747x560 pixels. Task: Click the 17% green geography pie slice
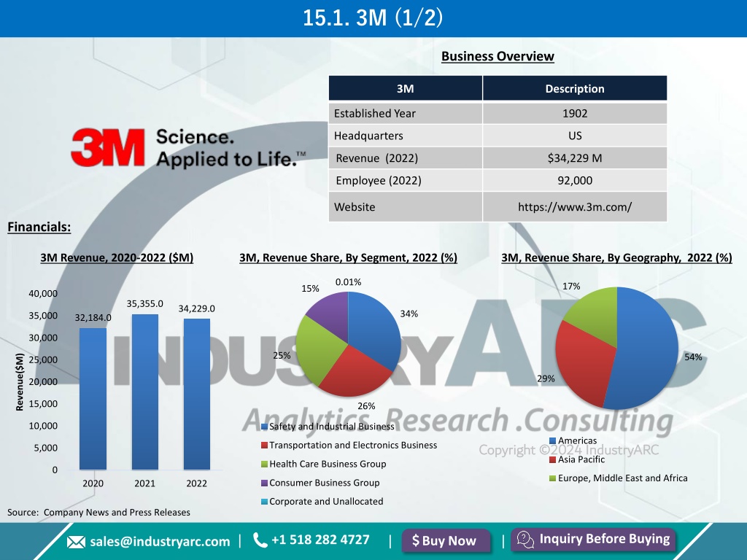point(595,314)
